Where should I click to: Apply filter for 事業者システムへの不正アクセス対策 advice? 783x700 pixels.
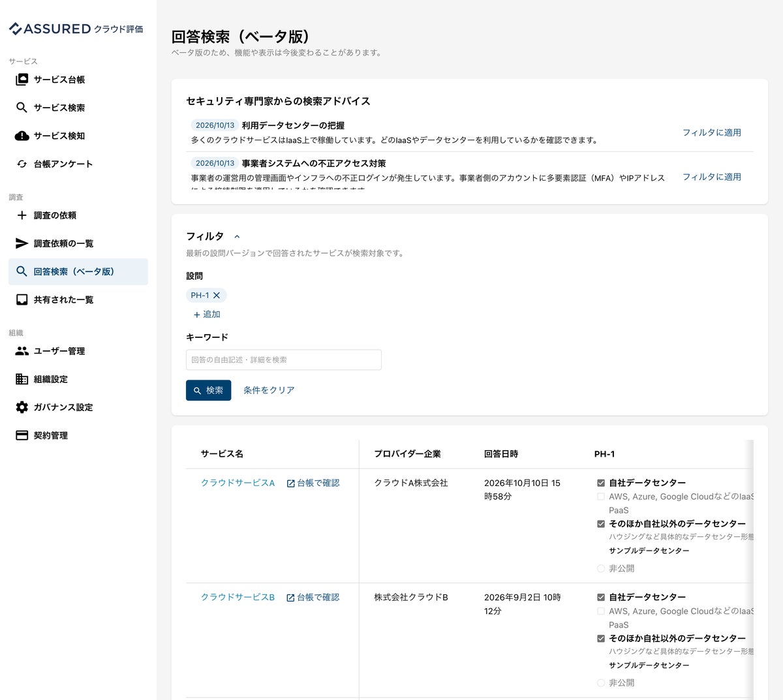[x=712, y=177]
